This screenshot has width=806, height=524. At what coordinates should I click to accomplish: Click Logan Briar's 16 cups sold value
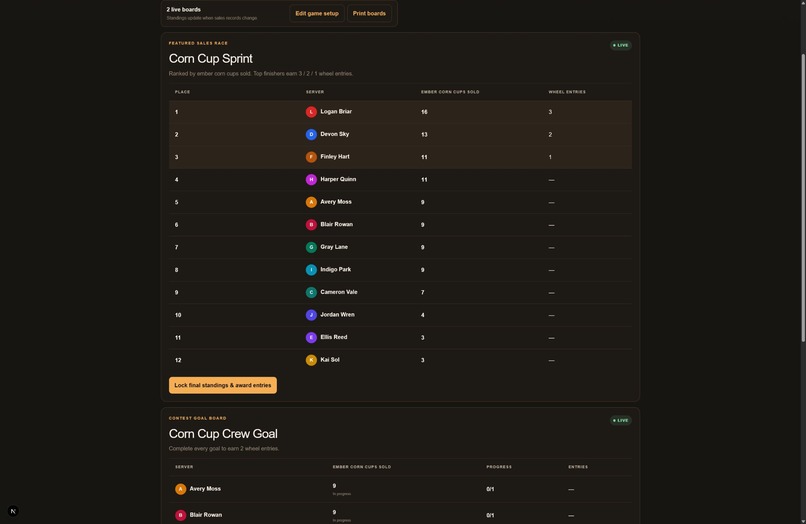(424, 112)
